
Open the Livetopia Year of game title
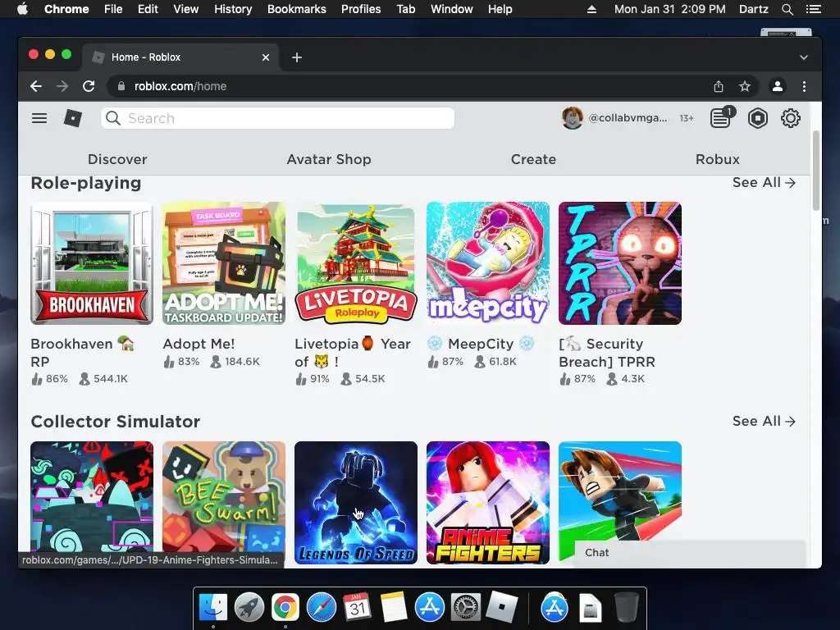[353, 353]
